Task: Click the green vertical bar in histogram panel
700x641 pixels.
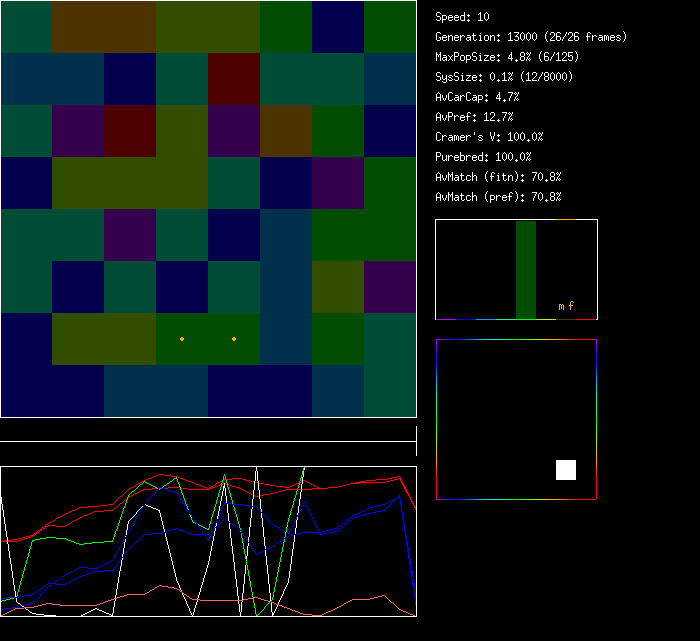Action: (526, 270)
